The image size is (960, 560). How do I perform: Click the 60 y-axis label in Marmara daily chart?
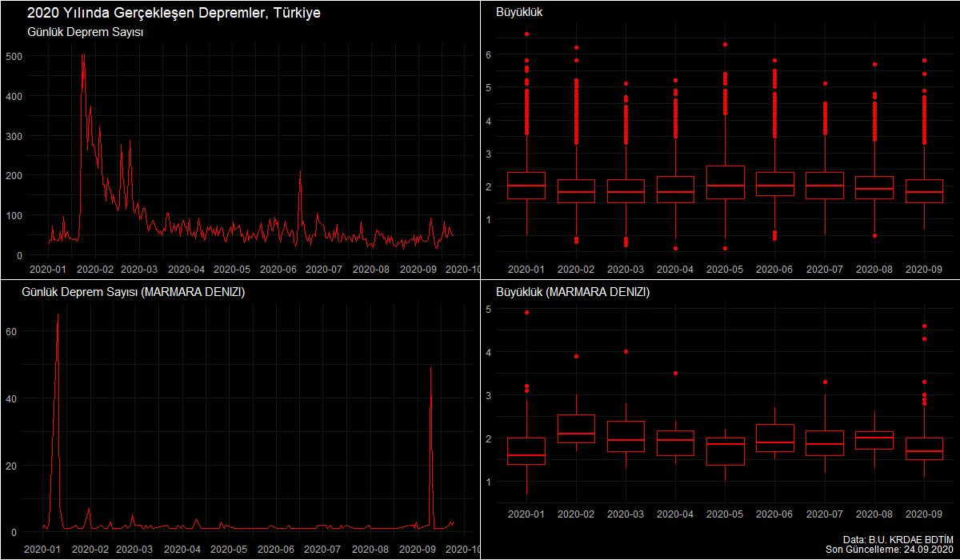point(11,331)
